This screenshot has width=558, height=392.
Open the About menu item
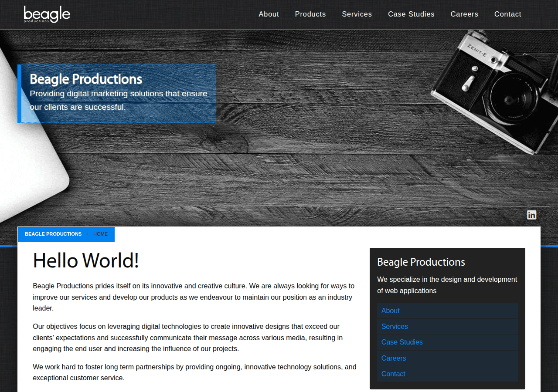point(269,14)
